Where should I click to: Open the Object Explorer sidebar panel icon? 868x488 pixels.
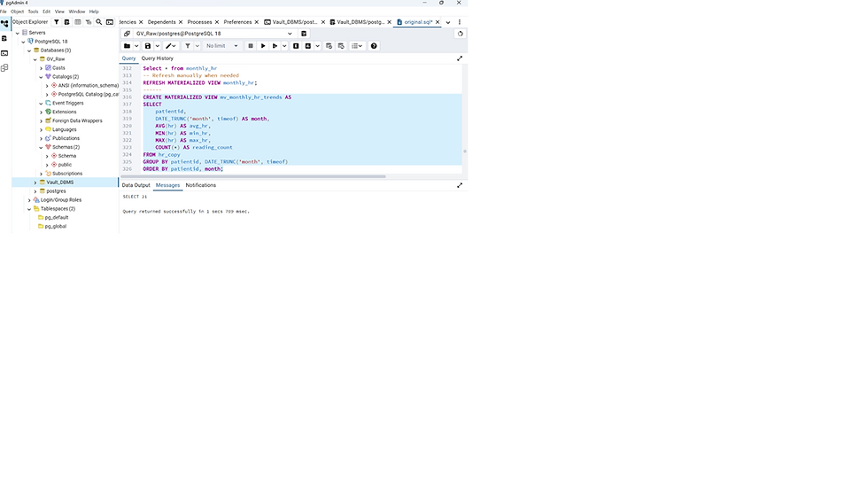[4, 23]
